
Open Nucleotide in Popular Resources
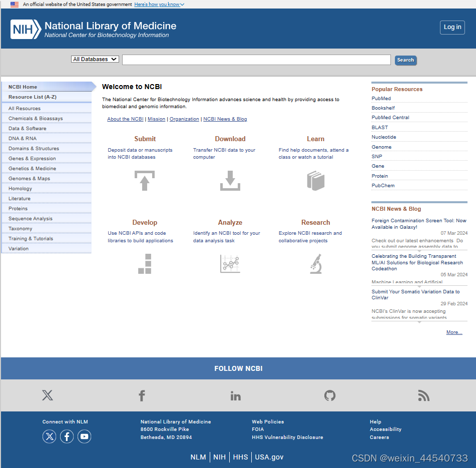tap(384, 137)
